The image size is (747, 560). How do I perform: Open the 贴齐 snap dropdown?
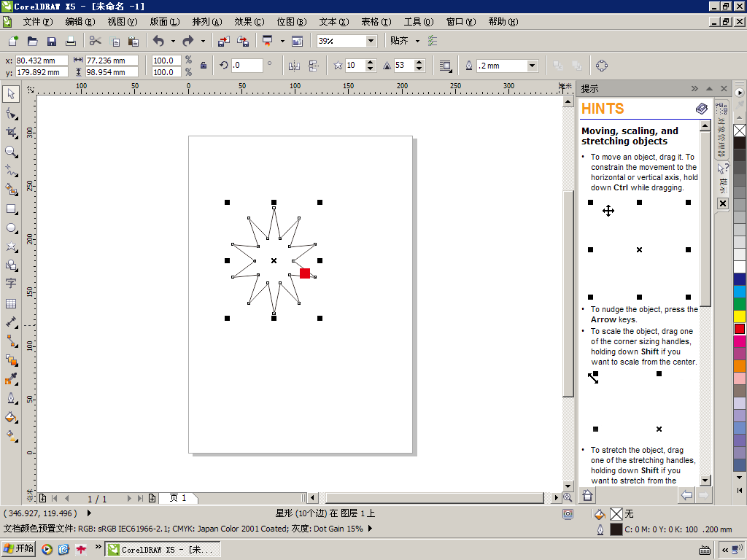point(417,41)
